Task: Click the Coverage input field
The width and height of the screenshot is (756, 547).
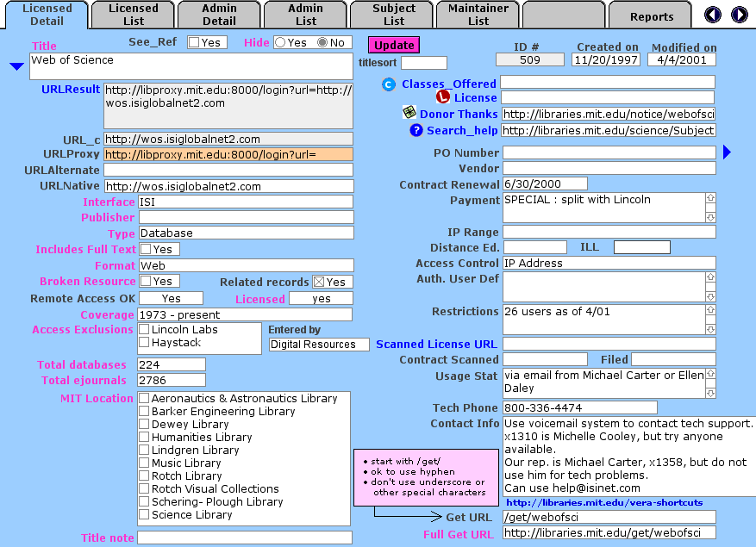Action: (245, 314)
